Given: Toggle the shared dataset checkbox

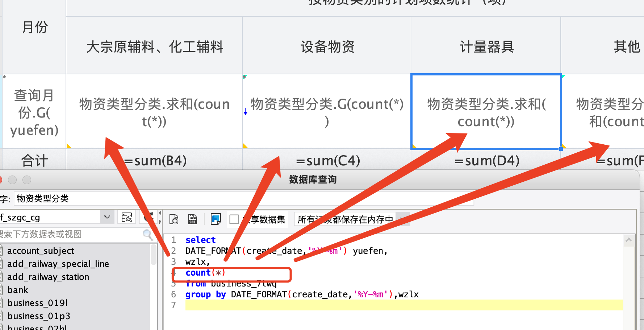Looking at the screenshot, I should (x=234, y=219).
